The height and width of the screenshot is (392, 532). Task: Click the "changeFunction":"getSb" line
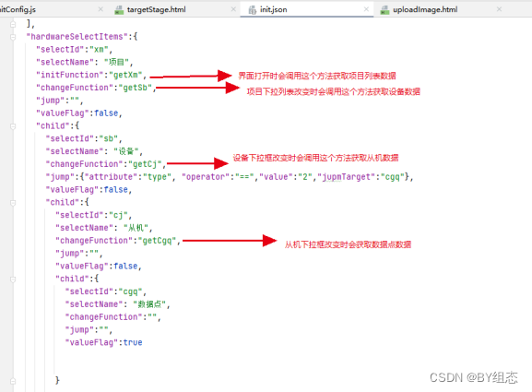click(96, 88)
